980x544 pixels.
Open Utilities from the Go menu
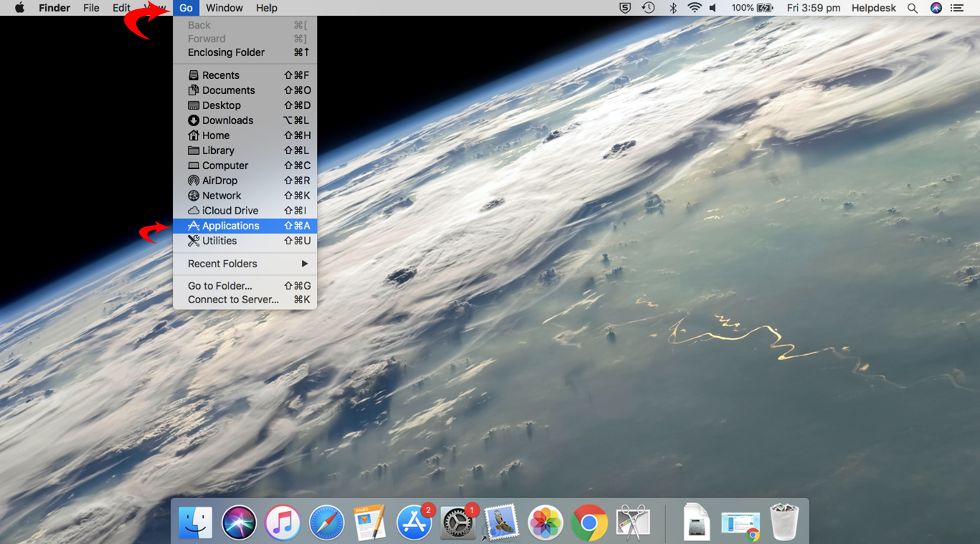coord(245,241)
